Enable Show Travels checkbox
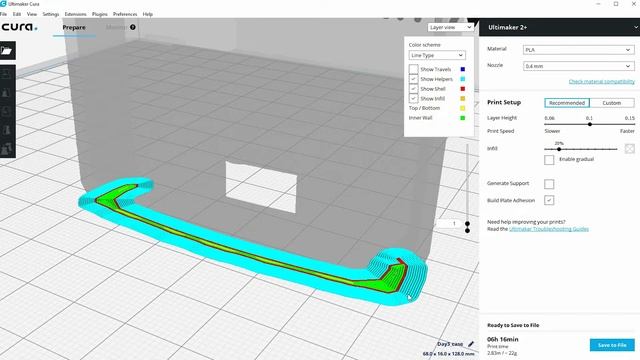Image resolution: width=640 pixels, height=360 pixels. coord(413,69)
